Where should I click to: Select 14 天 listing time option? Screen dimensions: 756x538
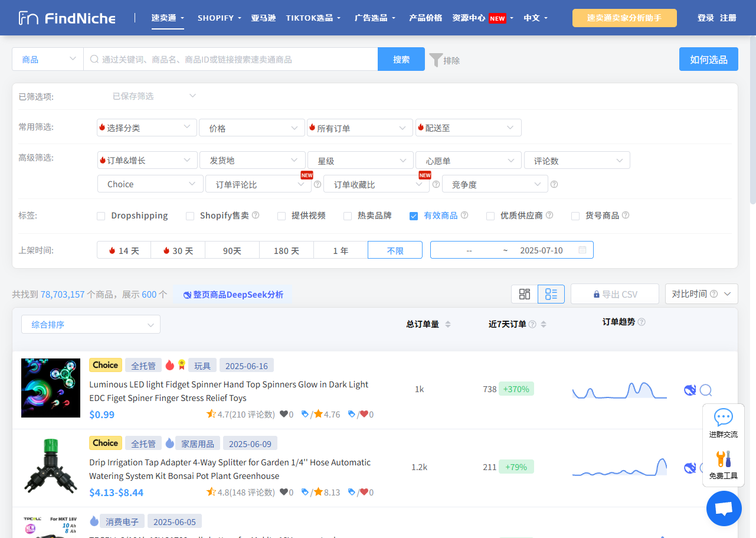(x=124, y=250)
